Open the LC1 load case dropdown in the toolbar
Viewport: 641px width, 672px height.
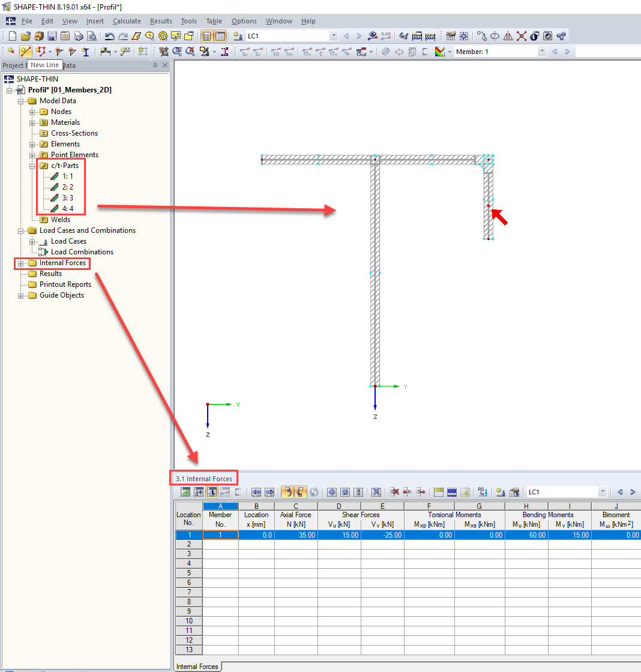coord(334,36)
